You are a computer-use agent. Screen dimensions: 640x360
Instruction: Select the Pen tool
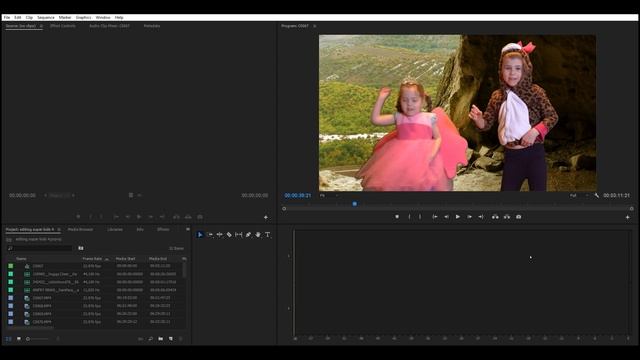[248, 235]
